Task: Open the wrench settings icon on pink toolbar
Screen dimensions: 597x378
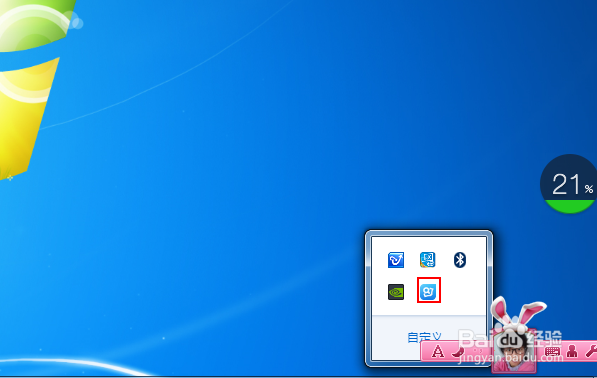Action: [591, 351]
